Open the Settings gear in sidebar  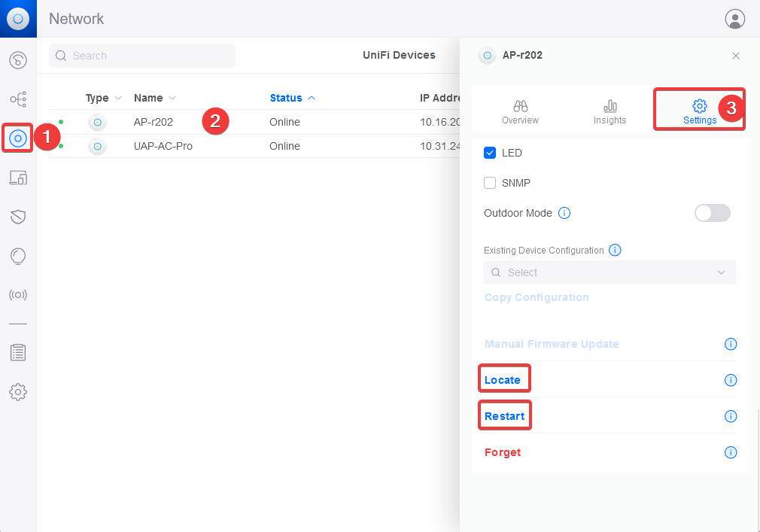pos(18,392)
